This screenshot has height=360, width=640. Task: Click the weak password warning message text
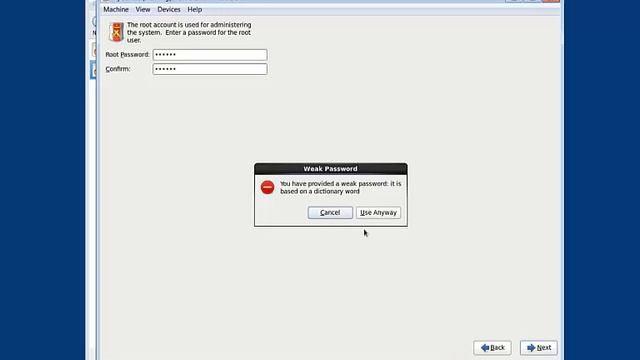pos(340,187)
